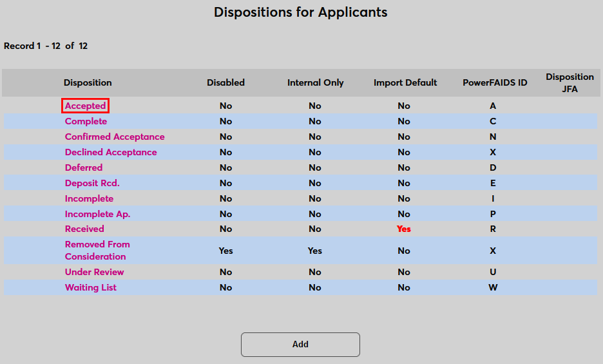Image resolution: width=603 pixels, height=364 pixels.
Task: Click Removed From Consideration link
Action: [97, 250]
